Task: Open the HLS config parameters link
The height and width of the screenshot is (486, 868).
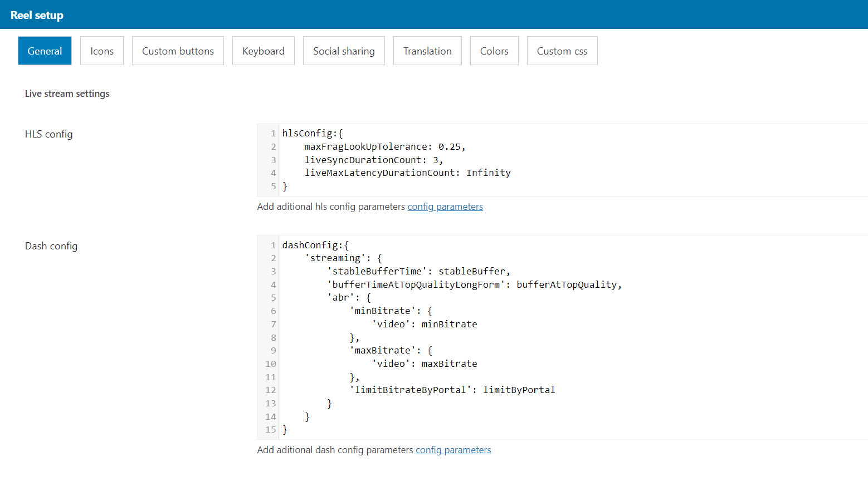Action: [x=445, y=207]
